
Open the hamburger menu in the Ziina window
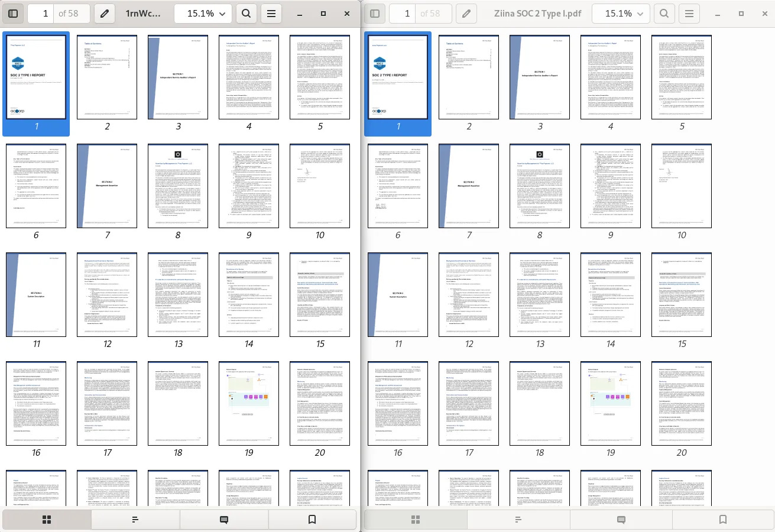pos(689,13)
